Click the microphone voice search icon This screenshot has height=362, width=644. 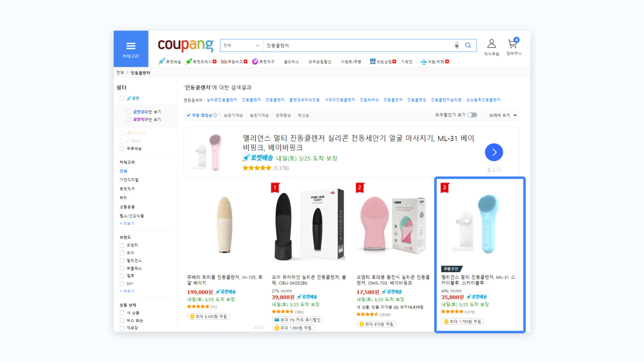457,45
